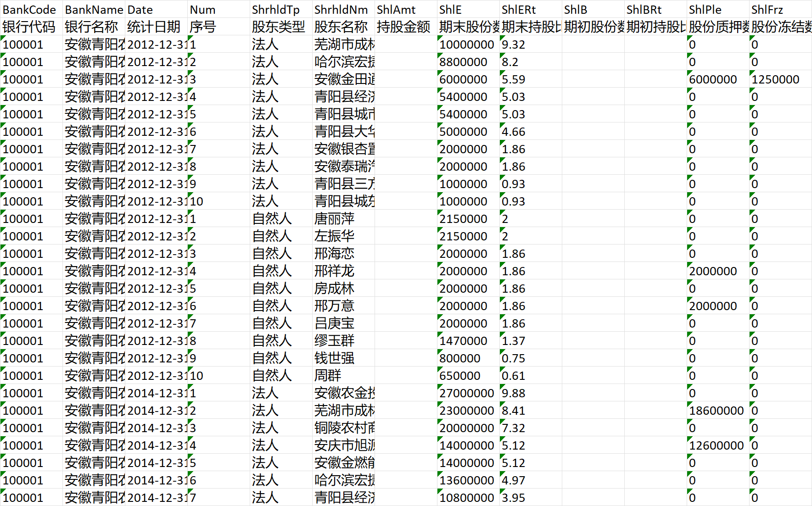Select the cell with value 5000000
The image size is (812, 506).
(468, 131)
